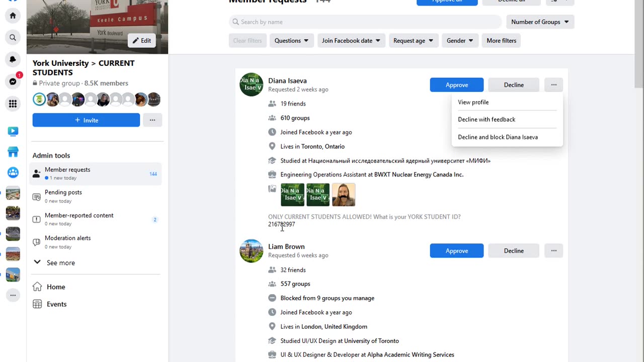Open Diana's third photo of a person
Viewport: 644px width, 362px height.
[344, 195]
